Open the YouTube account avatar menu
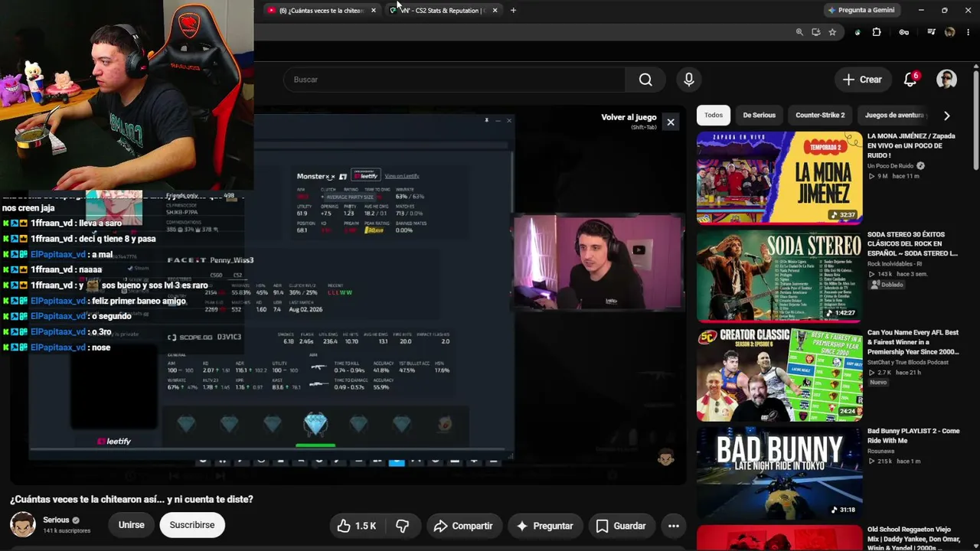 pos(946,80)
